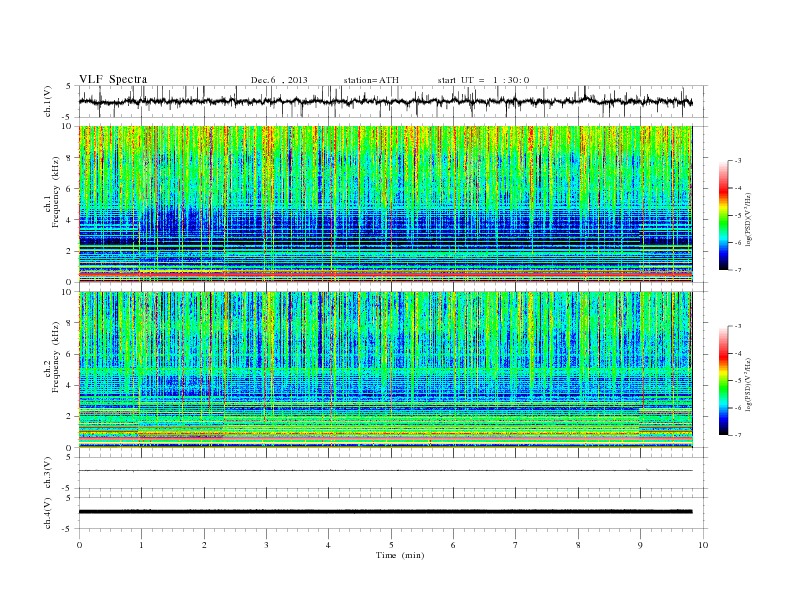Viewport: 792px width, 612px height.
Task: Click the time axis tick label '7'
Action: (x=516, y=545)
